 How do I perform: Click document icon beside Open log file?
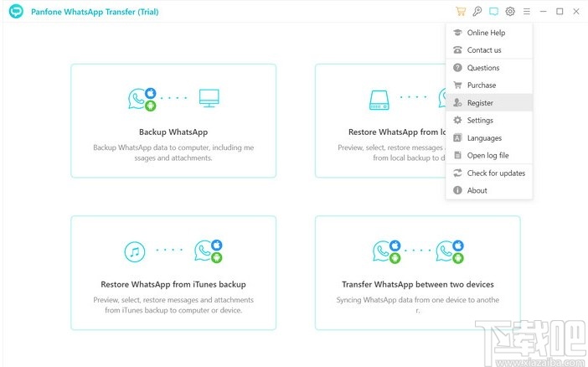click(457, 155)
